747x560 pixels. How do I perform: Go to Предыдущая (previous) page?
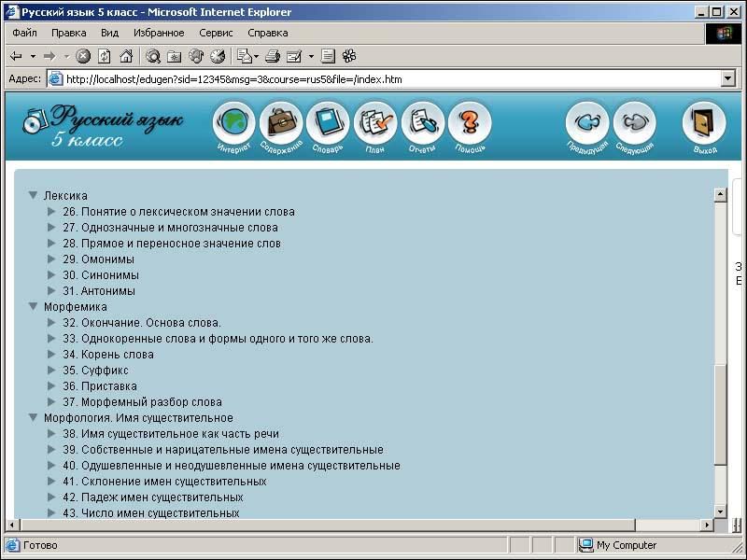[x=587, y=123]
